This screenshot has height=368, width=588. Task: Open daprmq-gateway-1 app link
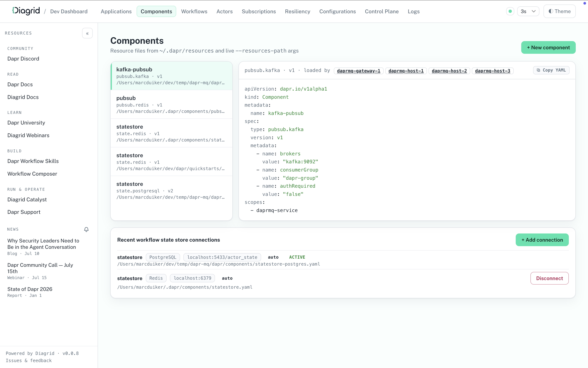click(358, 71)
